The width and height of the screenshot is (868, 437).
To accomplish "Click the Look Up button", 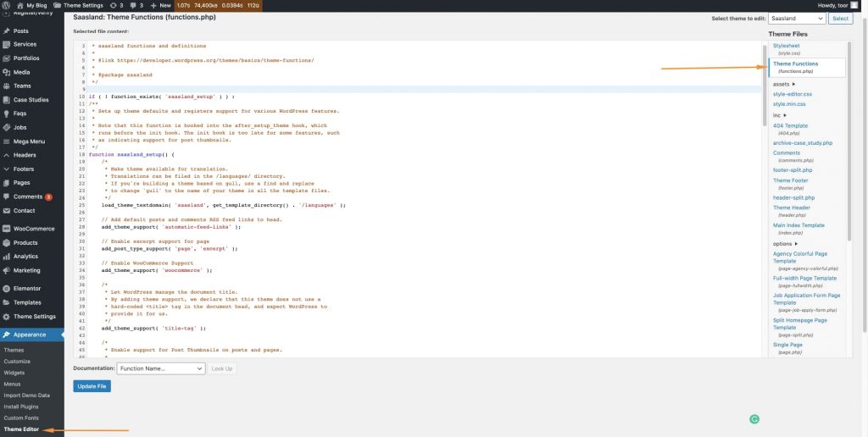I will click(x=222, y=368).
